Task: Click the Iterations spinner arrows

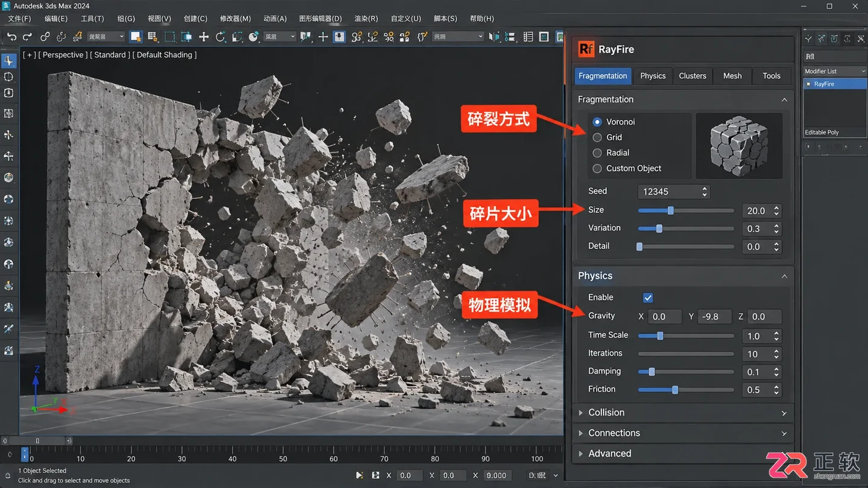Action: [776, 354]
